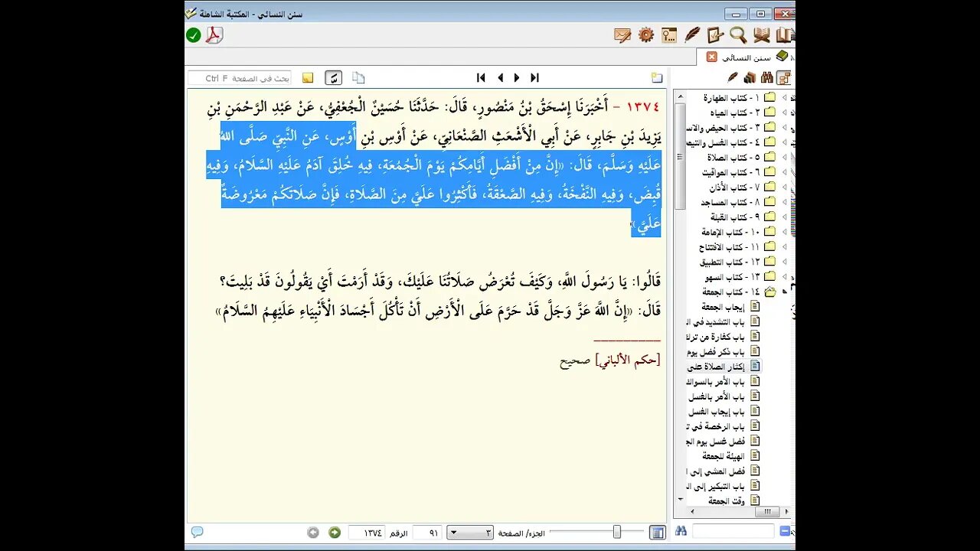Click the large feather quill toolbar icon
The width and height of the screenshot is (980, 551).
pyautogui.click(x=692, y=35)
